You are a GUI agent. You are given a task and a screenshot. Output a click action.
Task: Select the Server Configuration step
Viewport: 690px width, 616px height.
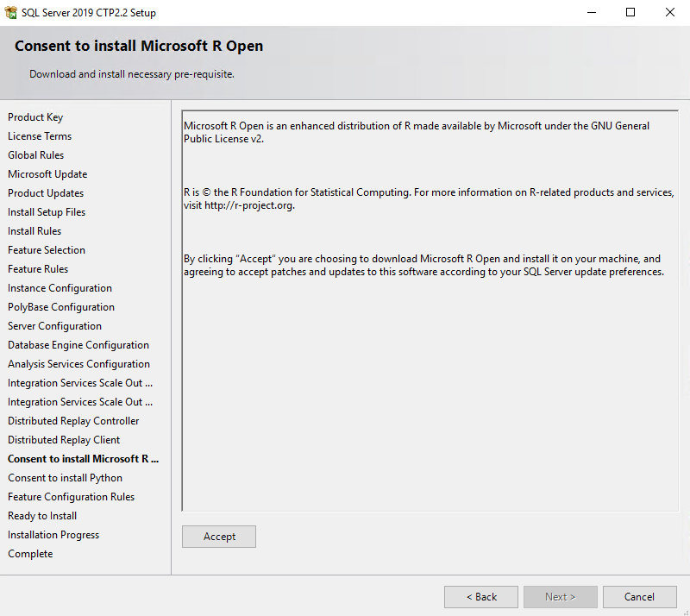[x=54, y=326]
